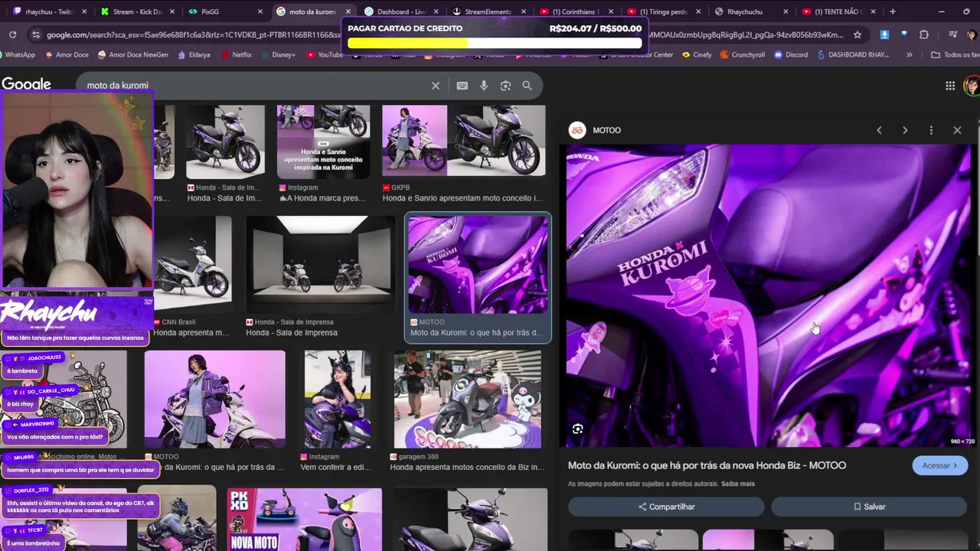The width and height of the screenshot is (980, 551).
Task: Open the Amor Doce NewGen bookmark
Action: 132,54
